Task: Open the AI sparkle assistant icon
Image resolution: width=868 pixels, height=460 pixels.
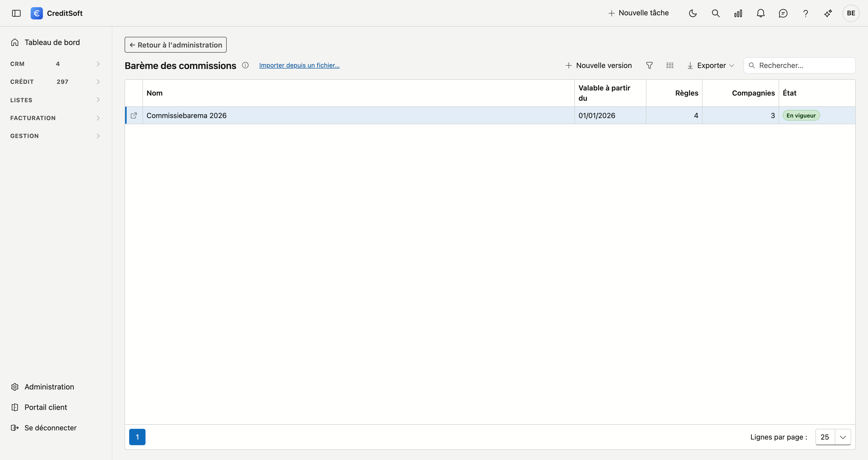Action: coord(828,13)
